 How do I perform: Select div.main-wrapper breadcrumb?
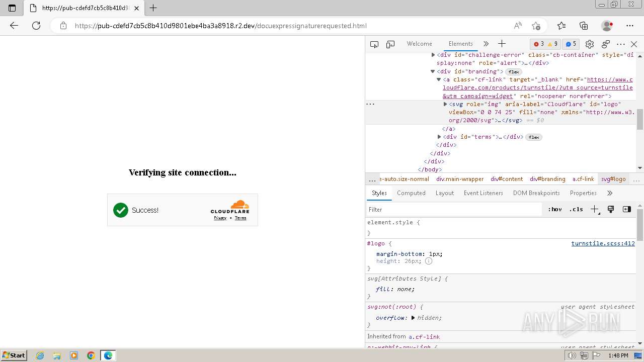[x=460, y=179]
